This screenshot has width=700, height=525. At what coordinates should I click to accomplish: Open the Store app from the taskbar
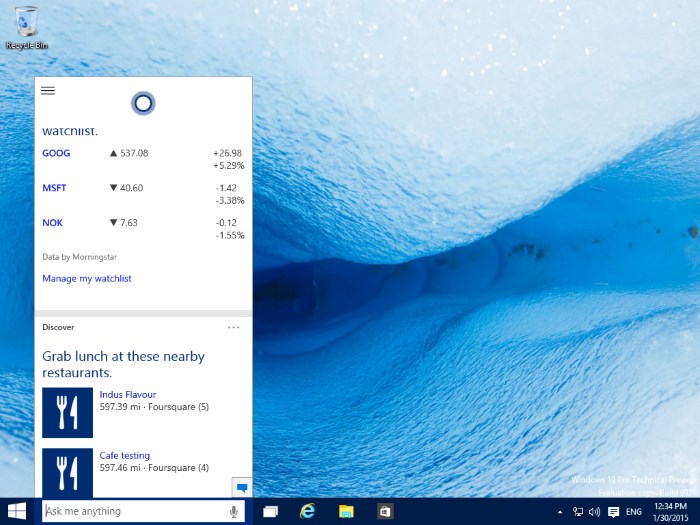click(x=384, y=512)
